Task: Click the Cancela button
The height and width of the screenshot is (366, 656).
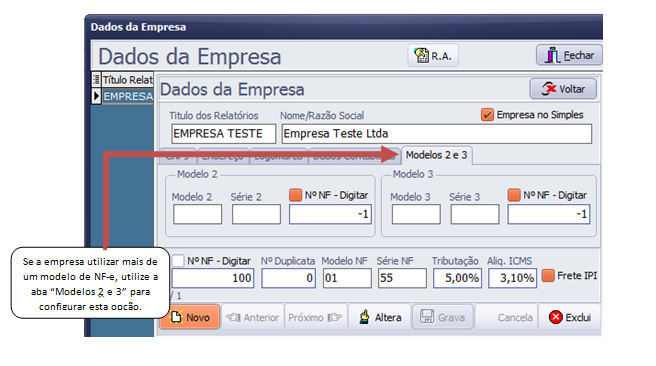Action: [x=506, y=317]
